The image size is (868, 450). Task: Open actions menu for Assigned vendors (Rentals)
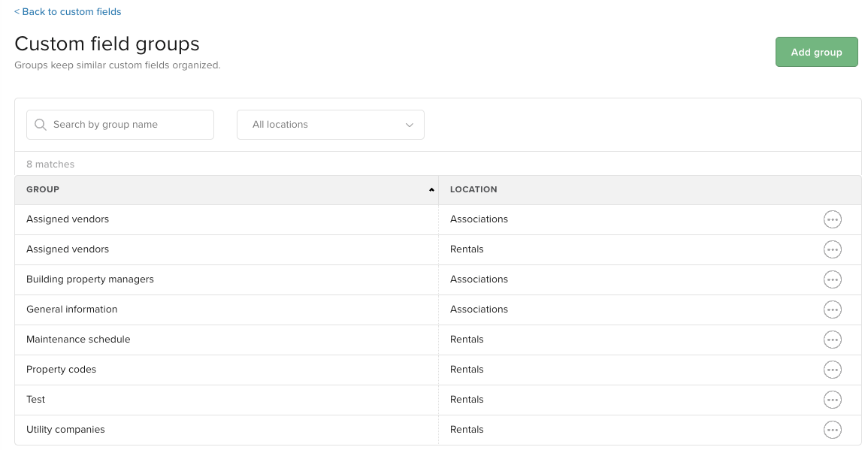[x=833, y=249]
